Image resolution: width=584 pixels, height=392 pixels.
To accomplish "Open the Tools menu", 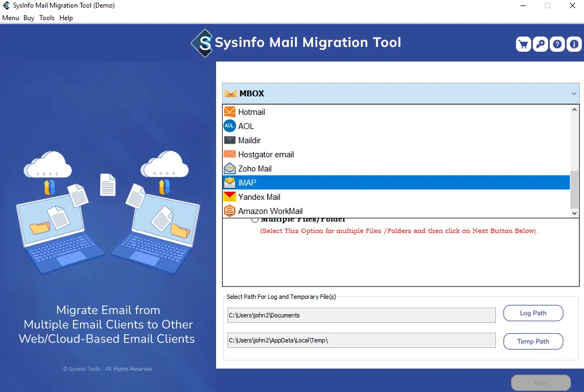I will [47, 18].
